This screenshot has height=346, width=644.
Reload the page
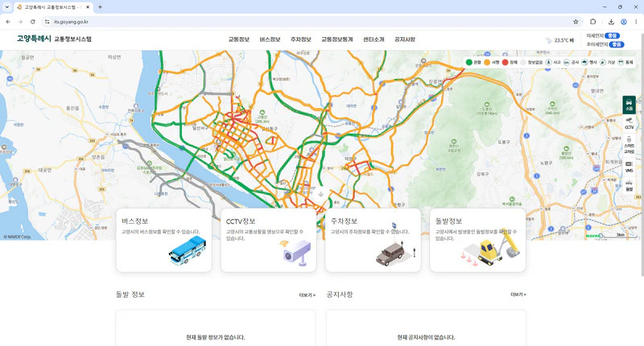tap(32, 22)
